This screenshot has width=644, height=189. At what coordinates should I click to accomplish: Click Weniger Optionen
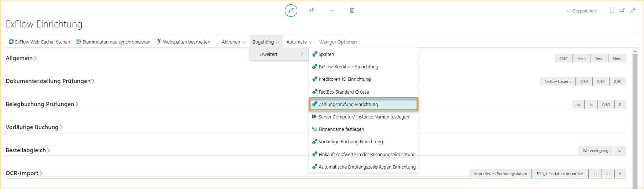click(x=338, y=42)
